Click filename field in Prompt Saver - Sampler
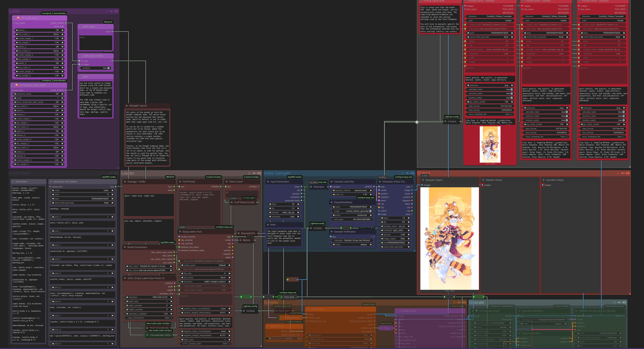 (490, 16)
